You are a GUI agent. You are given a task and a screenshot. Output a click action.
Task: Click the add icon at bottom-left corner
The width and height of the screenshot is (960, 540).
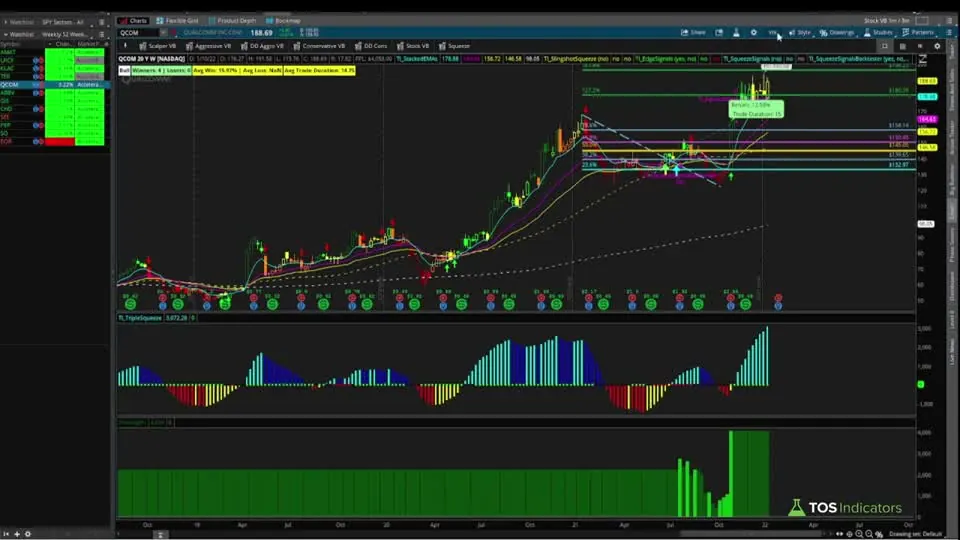[17, 534]
